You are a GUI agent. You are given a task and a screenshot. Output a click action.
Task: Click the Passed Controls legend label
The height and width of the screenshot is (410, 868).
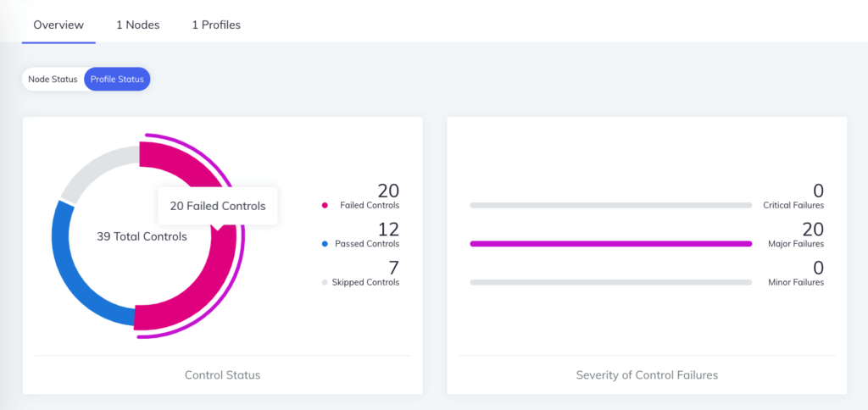click(367, 244)
